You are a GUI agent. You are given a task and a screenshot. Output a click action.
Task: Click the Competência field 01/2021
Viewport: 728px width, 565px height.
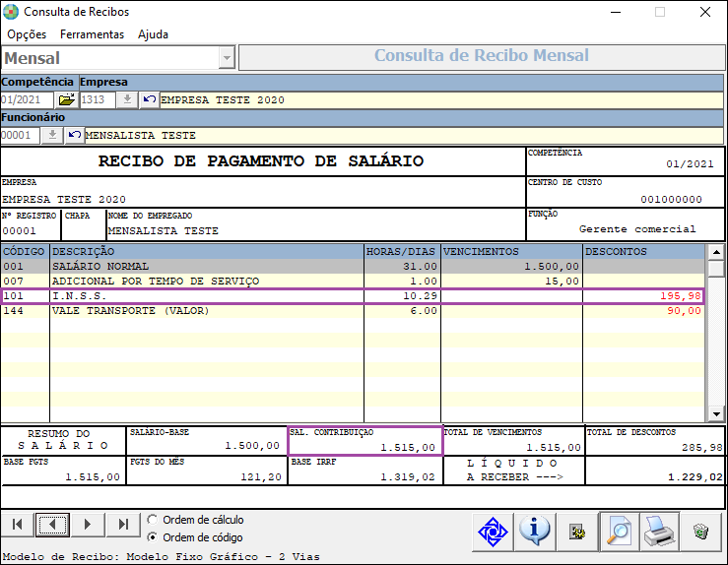click(28, 99)
